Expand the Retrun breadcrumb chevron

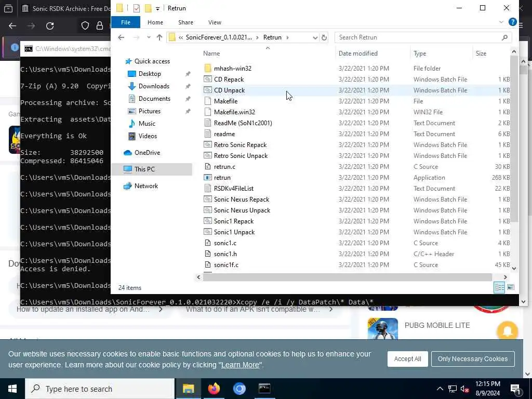pyautogui.click(x=287, y=37)
